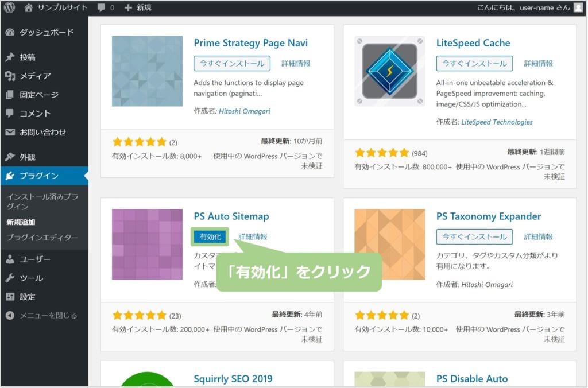588x388 pixels.
Task: Open the プラグインエディター submenu
Action: pos(42,237)
